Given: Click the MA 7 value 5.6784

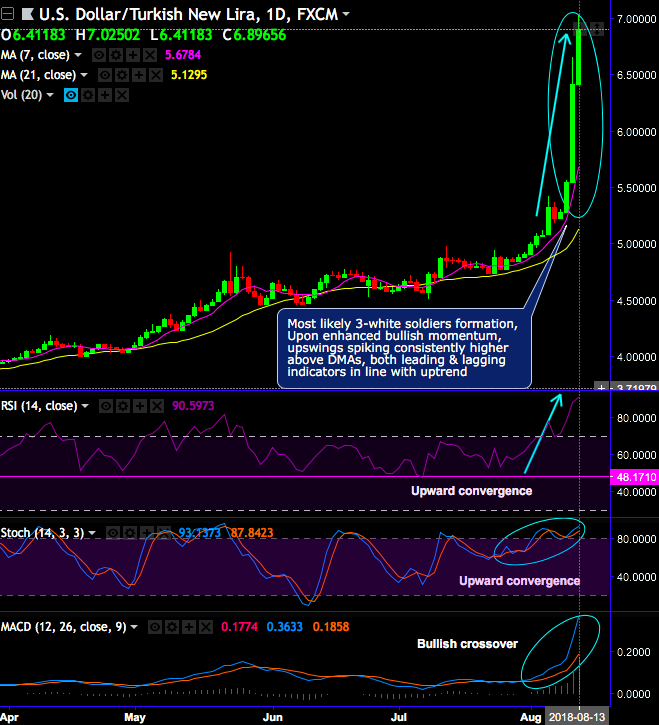Looking at the screenshot, I should coord(183,55).
